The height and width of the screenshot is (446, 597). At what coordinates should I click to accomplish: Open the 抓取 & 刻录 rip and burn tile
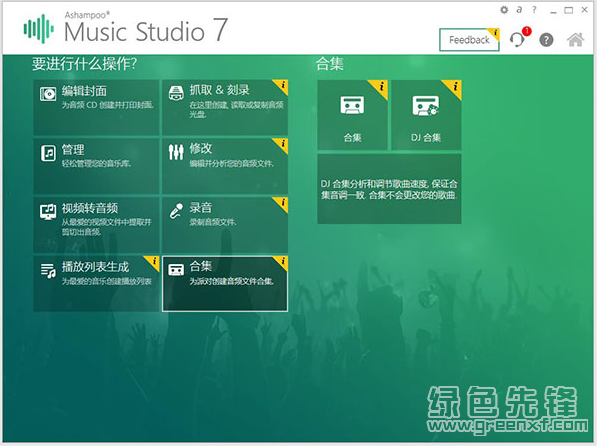[225, 107]
